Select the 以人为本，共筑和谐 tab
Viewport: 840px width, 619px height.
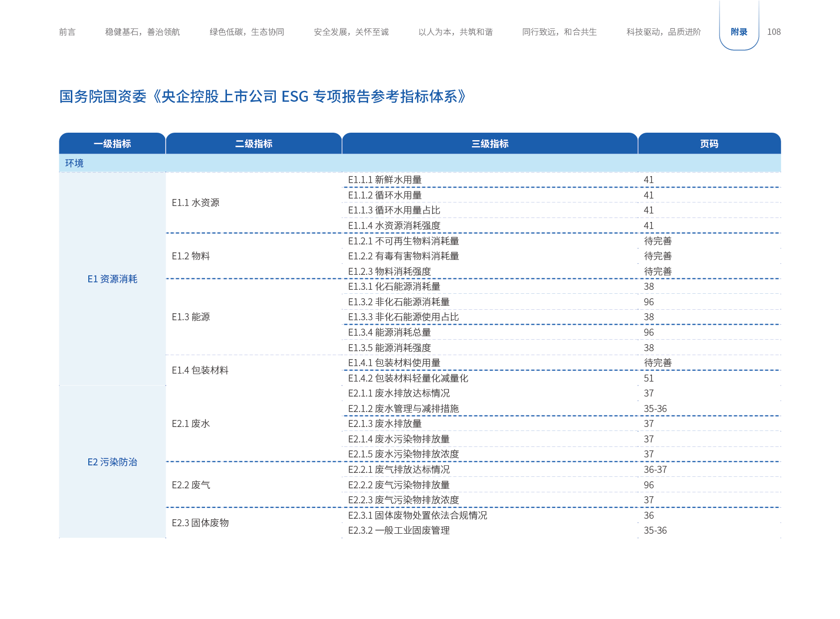(x=455, y=32)
